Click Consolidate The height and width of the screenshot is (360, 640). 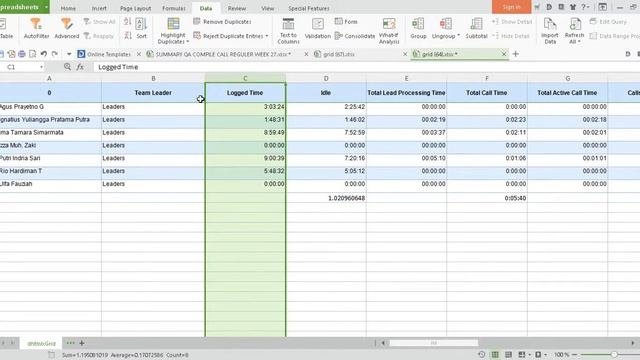[355, 36]
